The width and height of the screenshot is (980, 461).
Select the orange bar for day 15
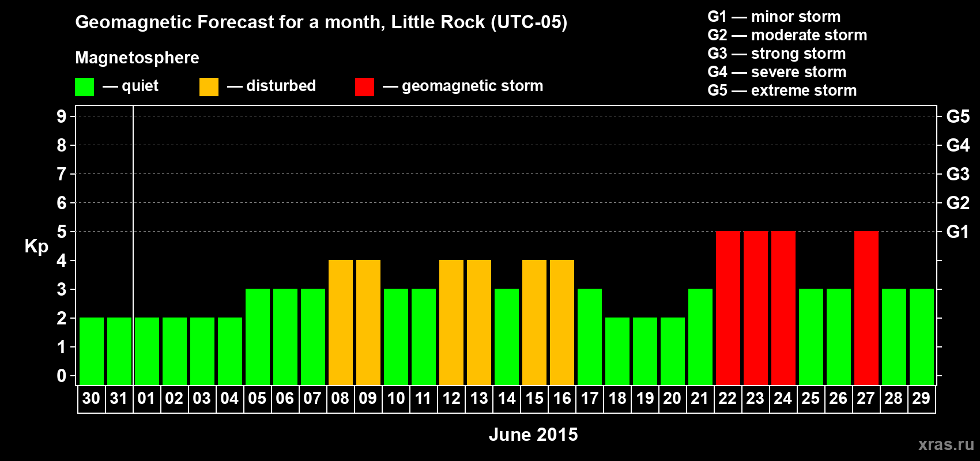point(534,322)
